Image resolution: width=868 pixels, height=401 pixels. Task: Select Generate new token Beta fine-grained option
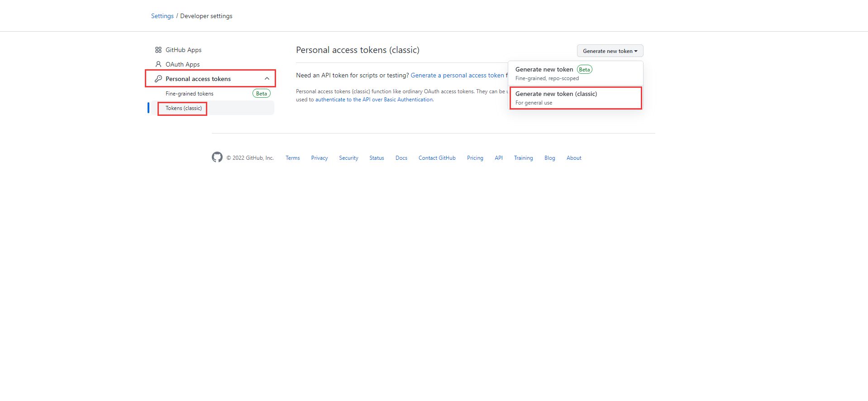coord(576,73)
